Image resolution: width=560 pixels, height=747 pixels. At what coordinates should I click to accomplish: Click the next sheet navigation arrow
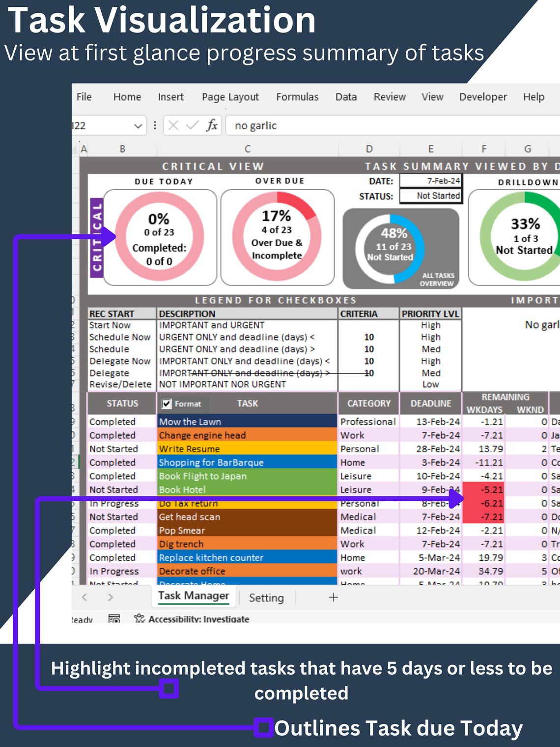click(x=109, y=597)
